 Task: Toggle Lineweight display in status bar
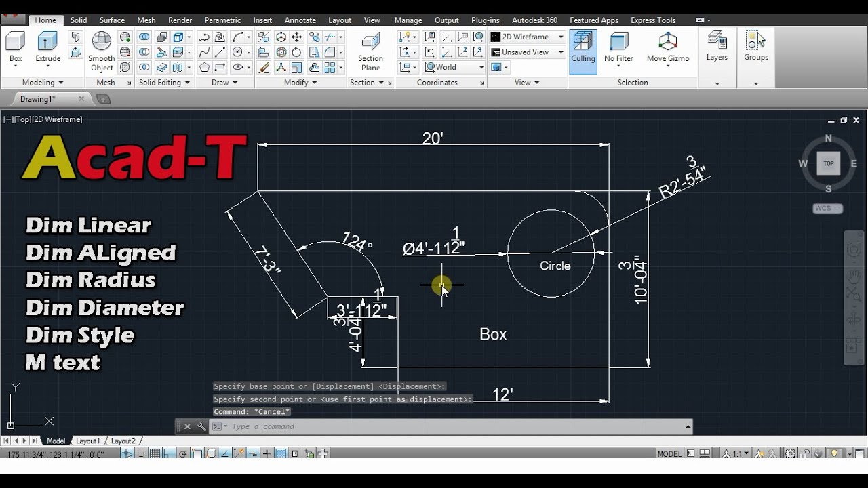coord(267,453)
